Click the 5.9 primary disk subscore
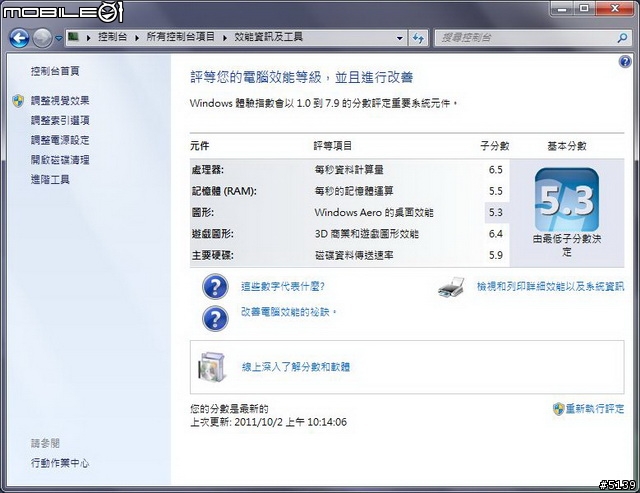 496,255
